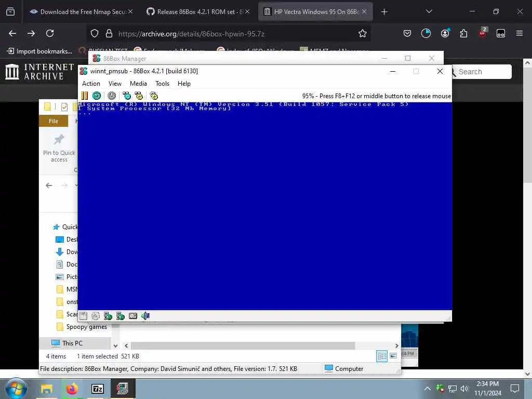This screenshot has height=399, width=532.
Task: Close the HP Vectra Windows 95 tab
Action: pyautogui.click(x=364, y=11)
